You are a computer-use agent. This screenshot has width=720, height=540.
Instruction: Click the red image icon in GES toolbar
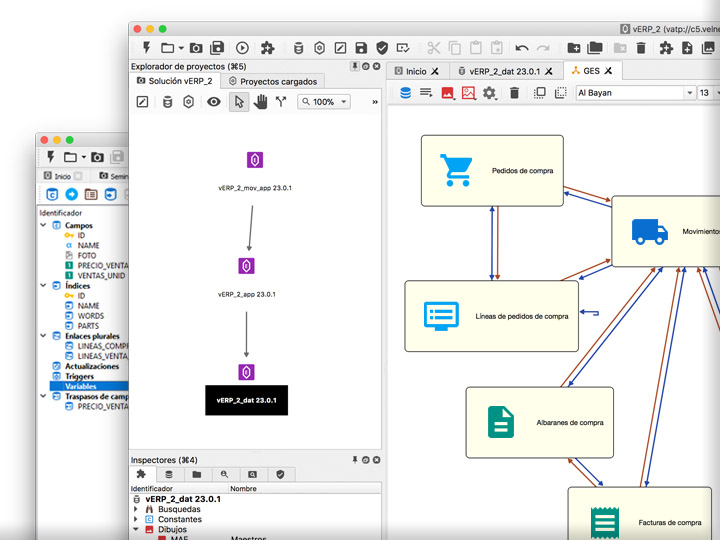tap(447, 93)
